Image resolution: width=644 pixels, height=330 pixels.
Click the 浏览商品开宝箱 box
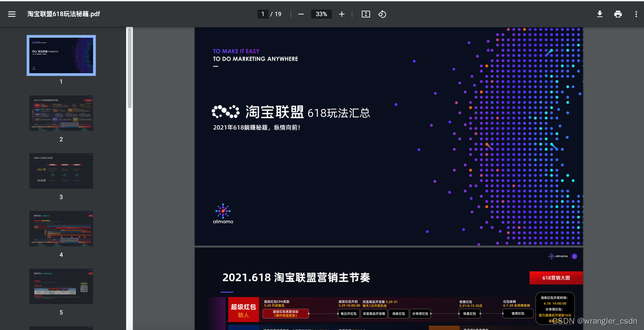click(x=374, y=313)
